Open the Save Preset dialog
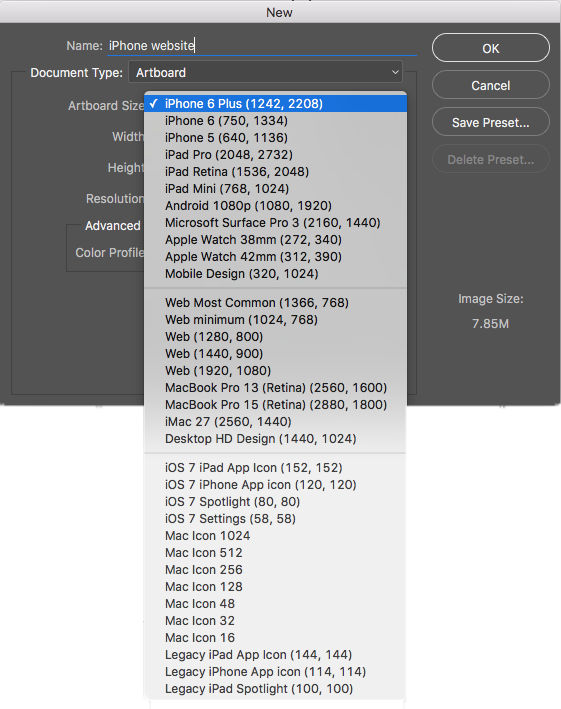The width and height of the screenshot is (561, 709). coord(490,123)
